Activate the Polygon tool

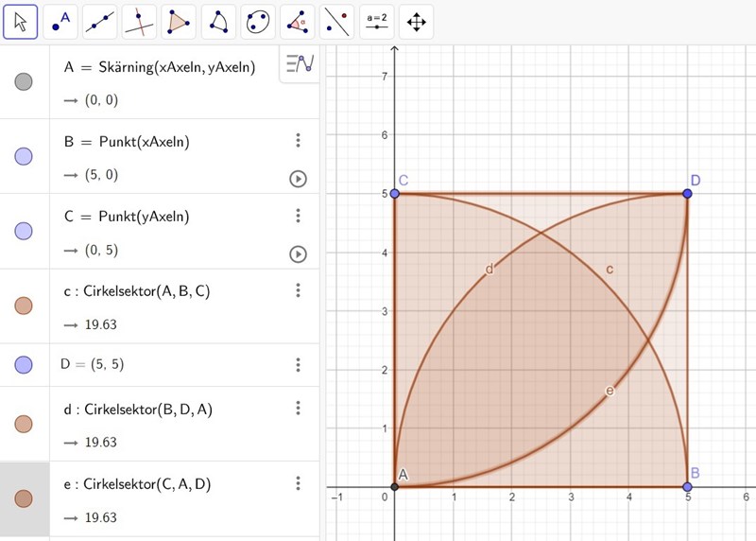click(x=179, y=22)
